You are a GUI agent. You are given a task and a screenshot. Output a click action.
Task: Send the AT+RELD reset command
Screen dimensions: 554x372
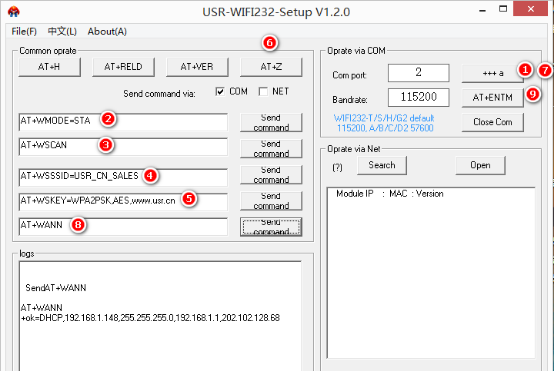pyautogui.click(x=123, y=67)
